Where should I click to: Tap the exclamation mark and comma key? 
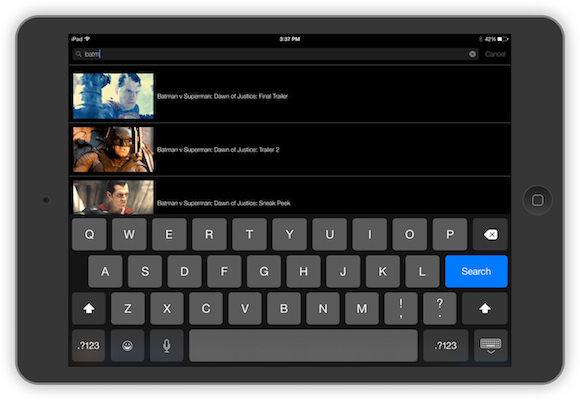tap(401, 308)
